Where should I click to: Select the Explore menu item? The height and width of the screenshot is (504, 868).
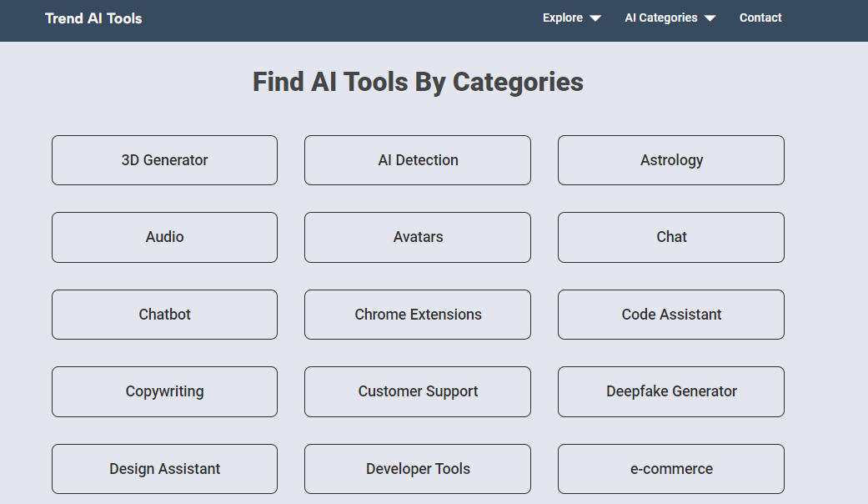563,18
